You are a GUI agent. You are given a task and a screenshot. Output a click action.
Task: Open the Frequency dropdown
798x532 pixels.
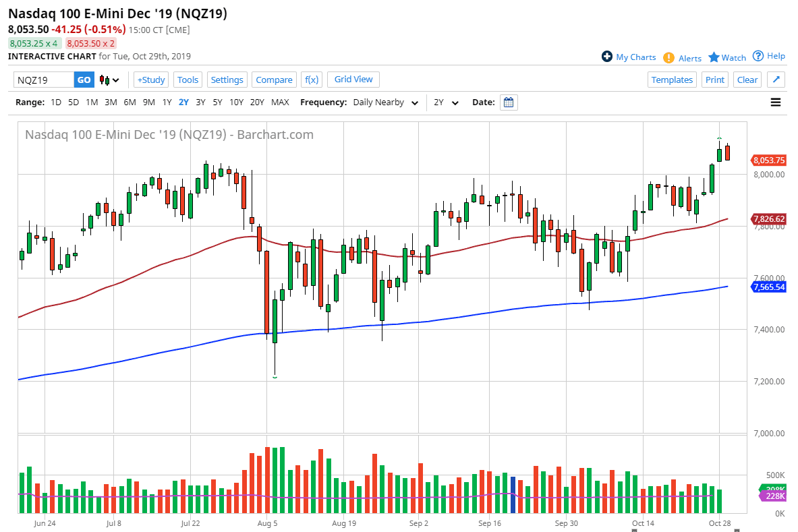387,102
